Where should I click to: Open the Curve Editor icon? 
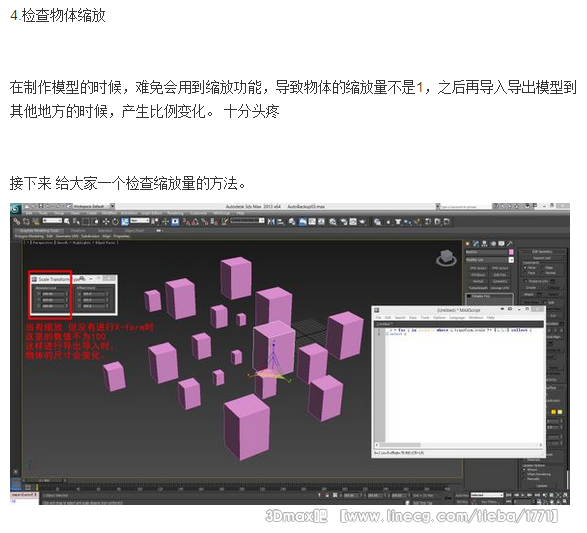pyautogui.click(x=312, y=222)
